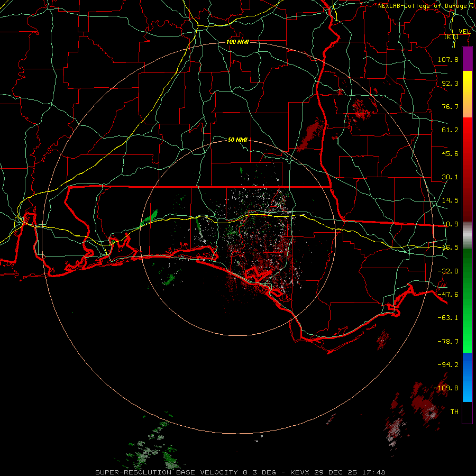
Task: Click the -47.6 legend value
Action: (448, 295)
